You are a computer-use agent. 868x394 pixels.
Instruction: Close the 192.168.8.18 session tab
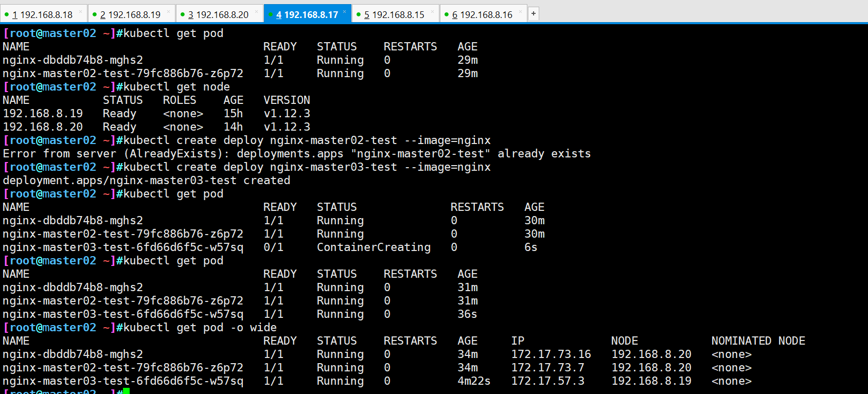pos(80,11)
